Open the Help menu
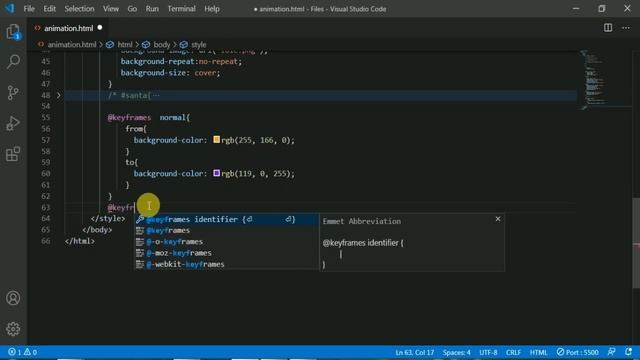Viewport: 640px width, 360px height. 212,9
